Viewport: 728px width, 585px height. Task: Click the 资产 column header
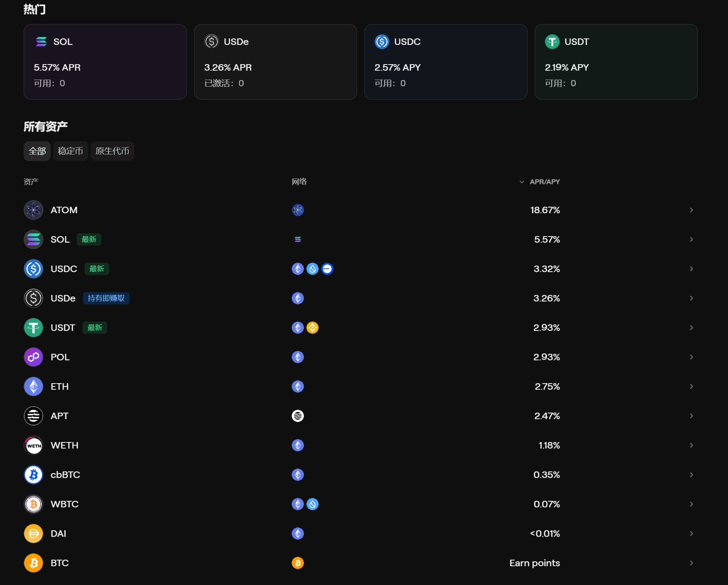point(31,182)
